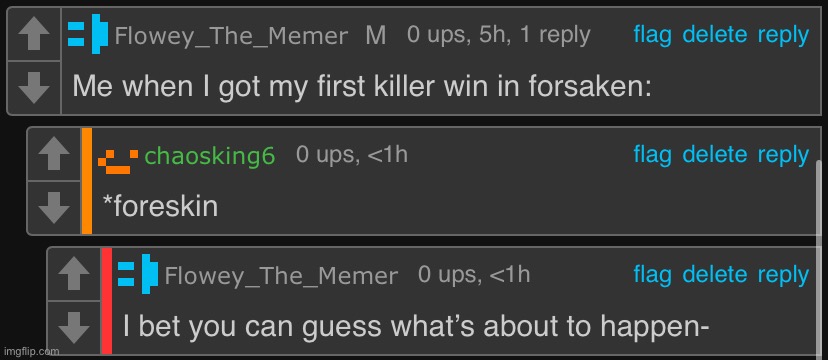Screen dimensions: 828x360
Task: Open Flowey_The_Memer profile from top comment
Action: click(231, 36)
